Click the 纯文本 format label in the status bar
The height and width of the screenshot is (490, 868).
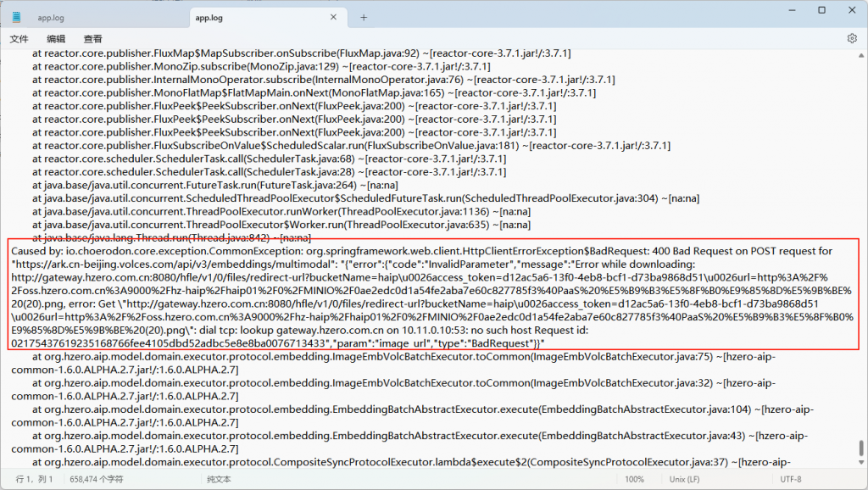(x=219, y=480)
